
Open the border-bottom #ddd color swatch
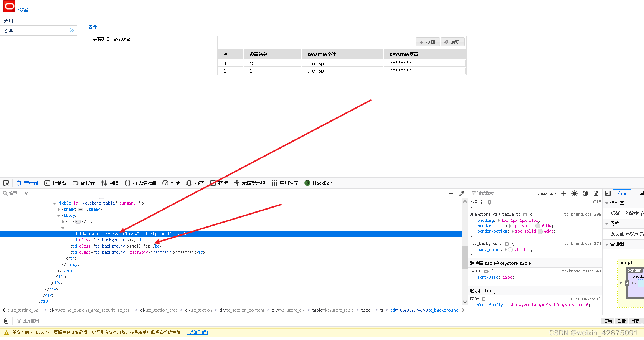tap(540, 231)
